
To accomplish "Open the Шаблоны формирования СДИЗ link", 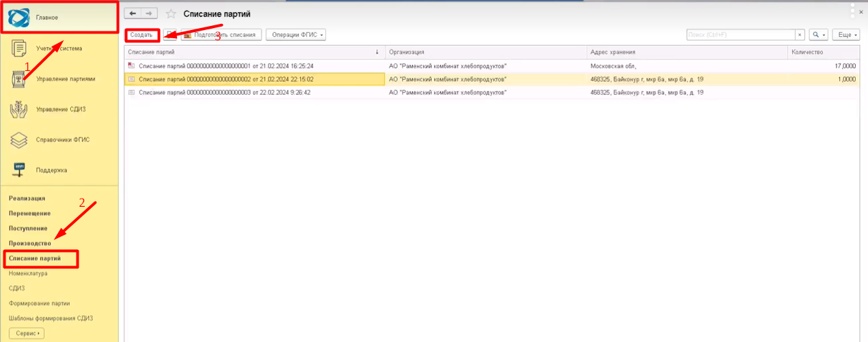I will click(x=51, y=318).
